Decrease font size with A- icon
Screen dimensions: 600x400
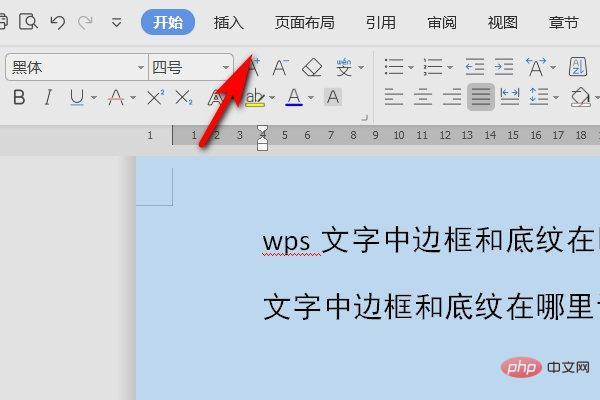pyautogui.click(x=280, y=68)
